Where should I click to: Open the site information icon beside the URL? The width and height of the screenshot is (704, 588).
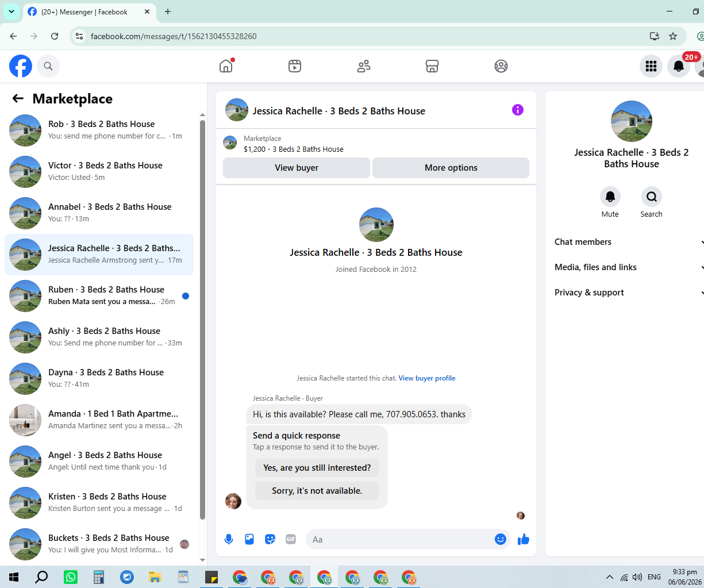(x=80, y=36)
